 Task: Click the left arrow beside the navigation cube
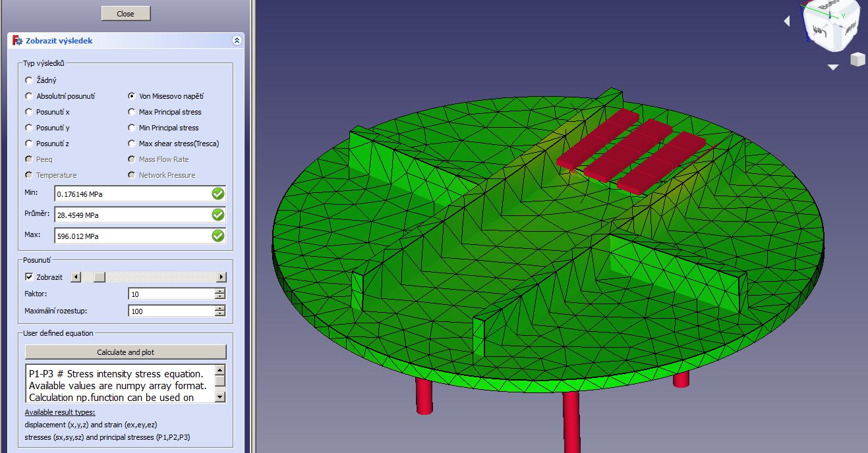[787, 22]
